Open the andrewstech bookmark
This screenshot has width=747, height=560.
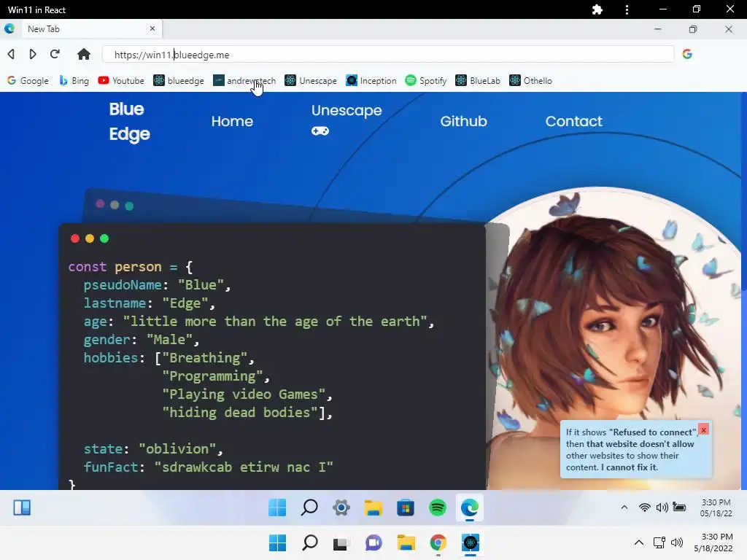(244, 81)
